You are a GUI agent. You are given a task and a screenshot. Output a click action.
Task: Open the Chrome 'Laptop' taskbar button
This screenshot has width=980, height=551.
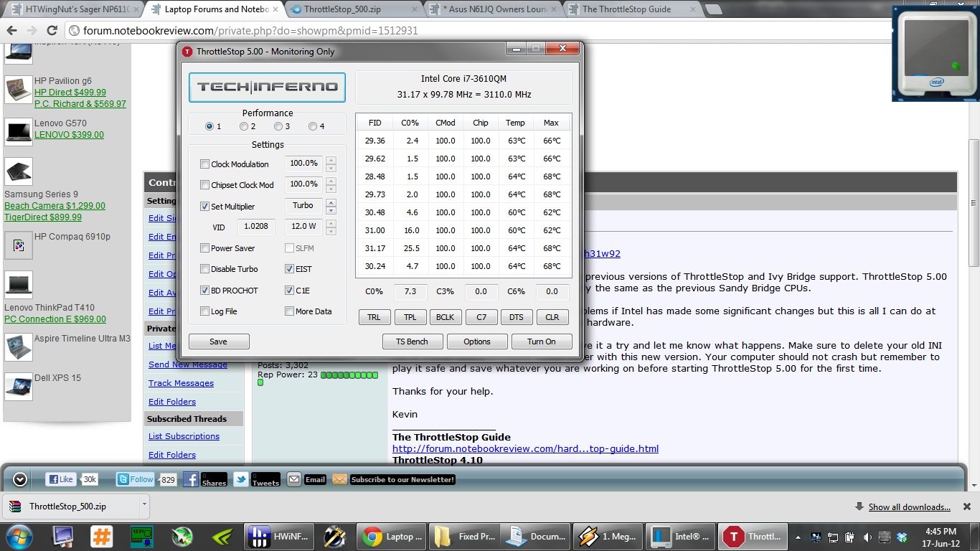392,536
